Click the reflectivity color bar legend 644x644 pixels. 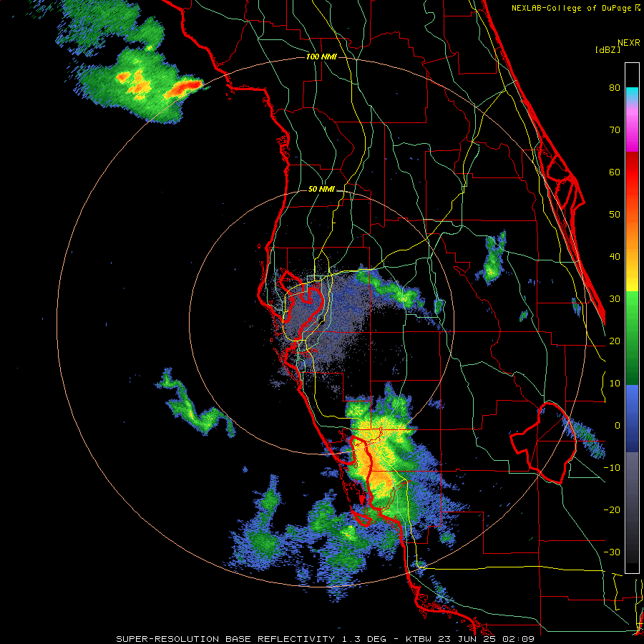632,318
